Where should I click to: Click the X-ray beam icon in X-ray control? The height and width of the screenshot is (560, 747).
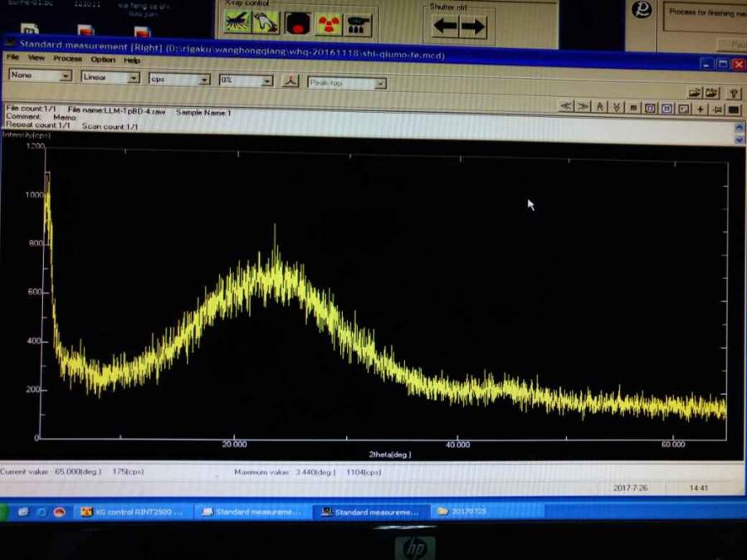(x=237, y=22)
